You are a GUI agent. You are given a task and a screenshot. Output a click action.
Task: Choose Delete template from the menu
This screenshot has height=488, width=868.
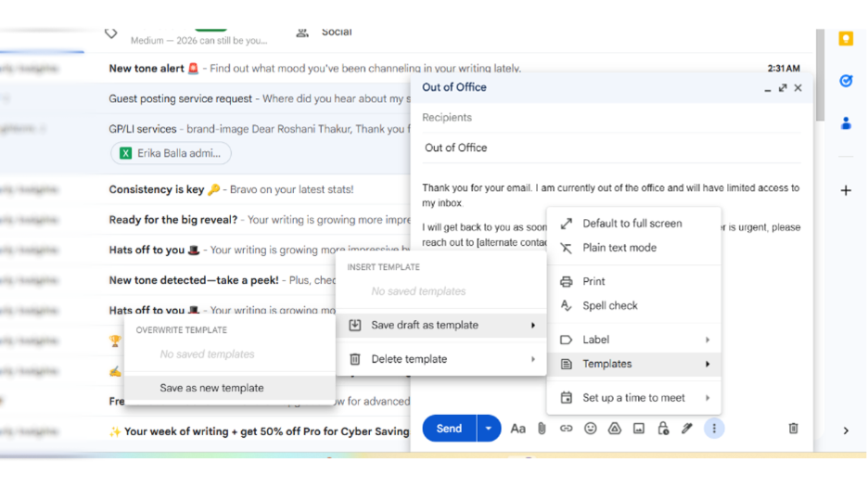pos(409,359)
